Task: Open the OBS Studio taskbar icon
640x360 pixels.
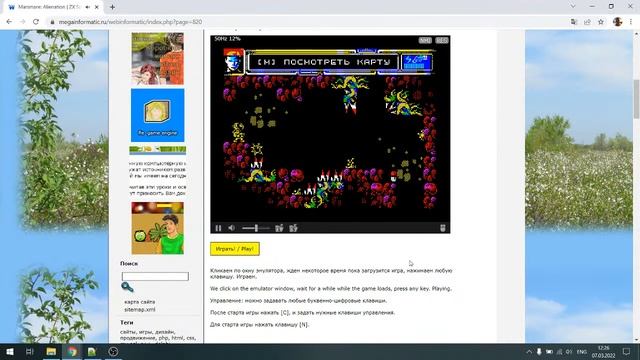Action: 113,351
